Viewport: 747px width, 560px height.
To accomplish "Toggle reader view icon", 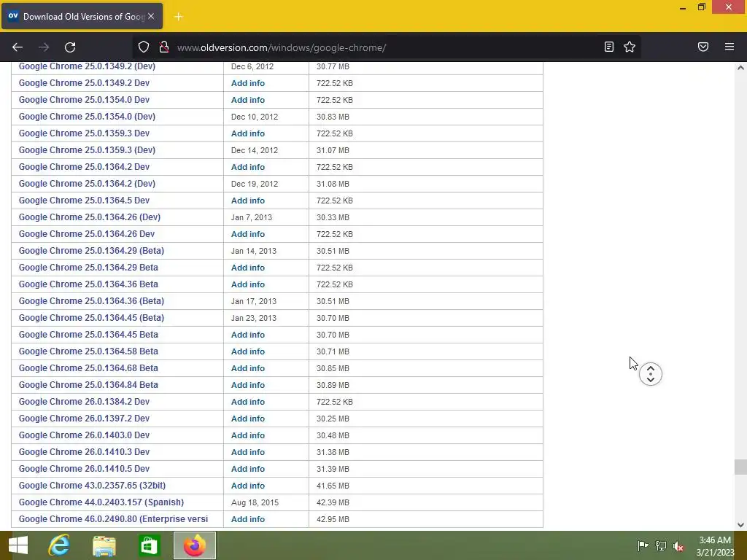I will point(609,47).
